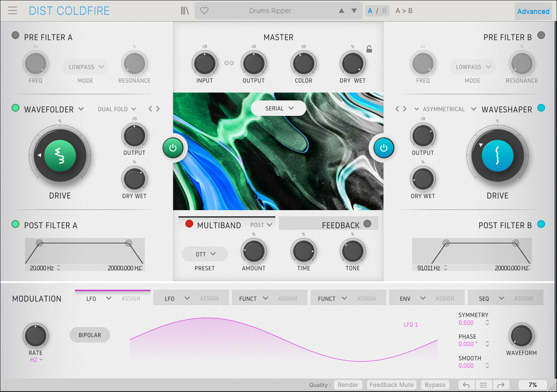
Task: Expand the OTT preset dropdown
Action: pos(205,254)
